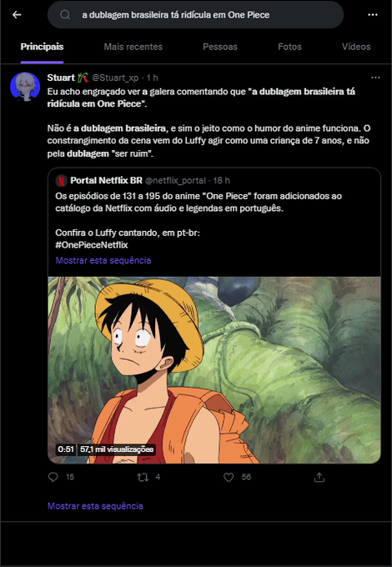Open Stuart's tweet more options menu

click(375, 78)
